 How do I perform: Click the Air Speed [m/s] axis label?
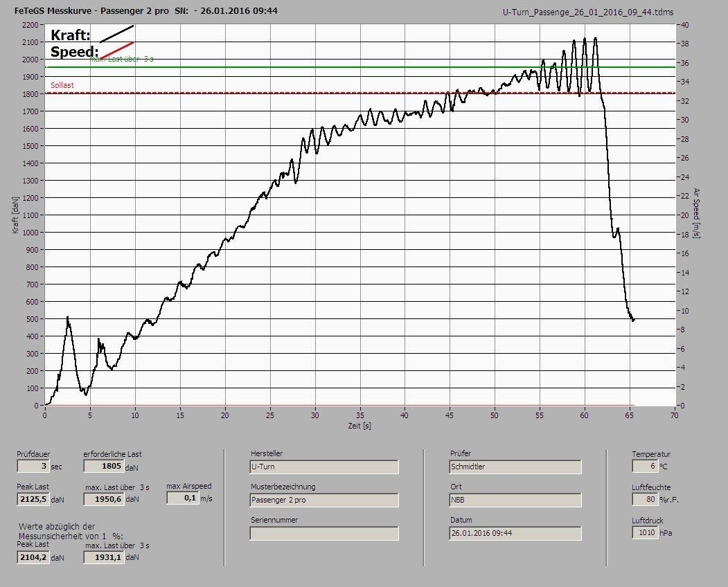[696, 213]
